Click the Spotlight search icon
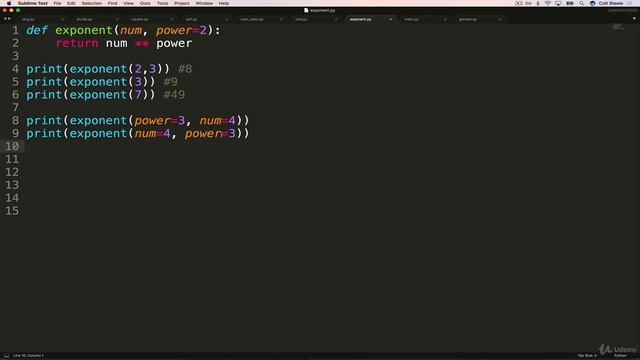This screenshot has height=360, width=640. 581,3
